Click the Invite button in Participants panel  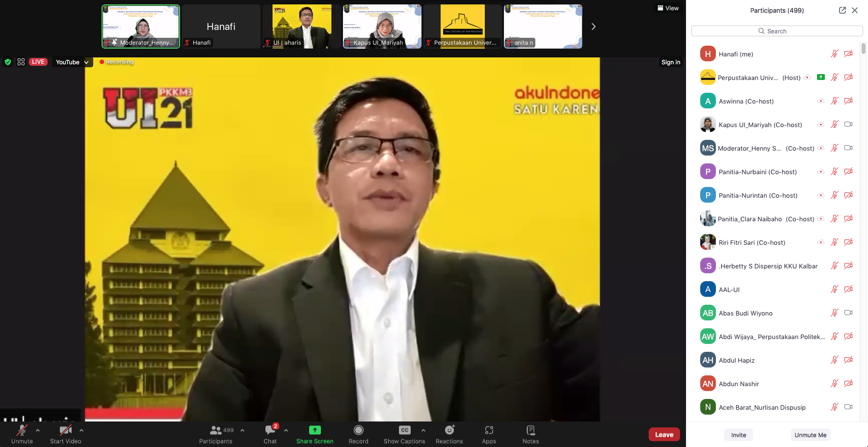[x=738, y=435]
